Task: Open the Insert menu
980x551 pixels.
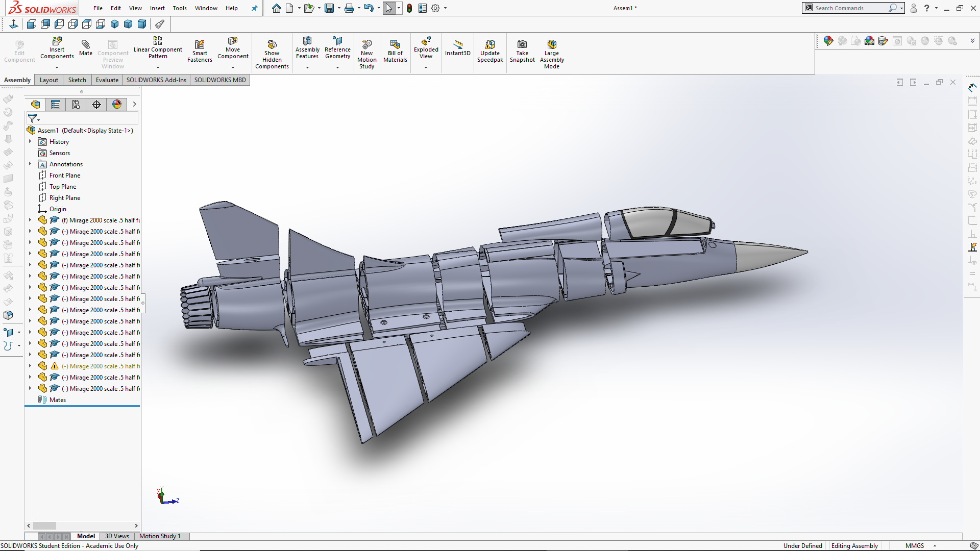Action: click(157, 8)
